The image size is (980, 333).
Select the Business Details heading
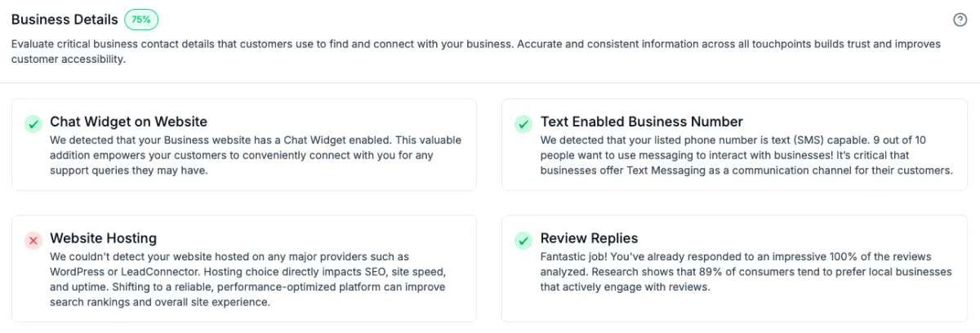pos(65,20)
